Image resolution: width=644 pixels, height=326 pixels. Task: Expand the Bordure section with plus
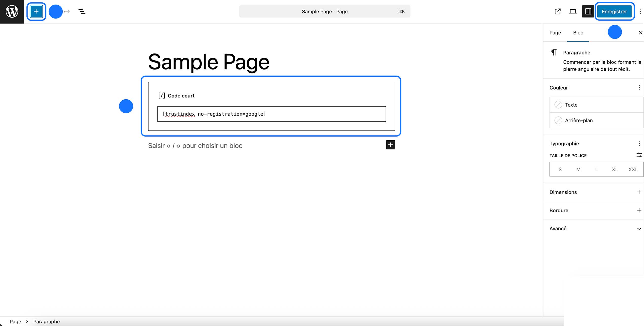tap(639, 210)
